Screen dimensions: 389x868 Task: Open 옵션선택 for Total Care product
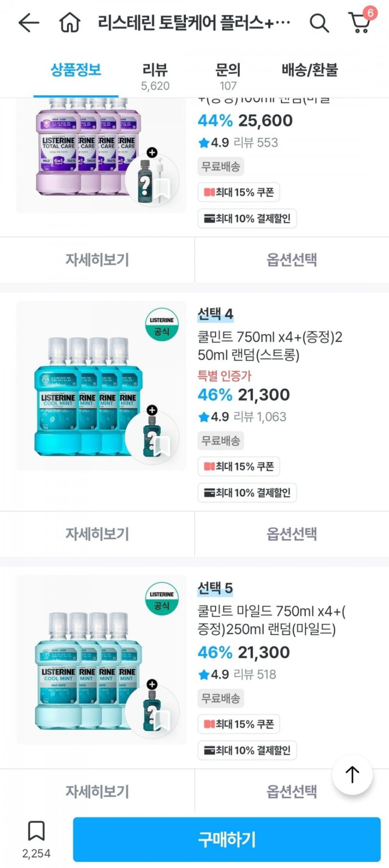pyautogui.click(x=292, y=260)
